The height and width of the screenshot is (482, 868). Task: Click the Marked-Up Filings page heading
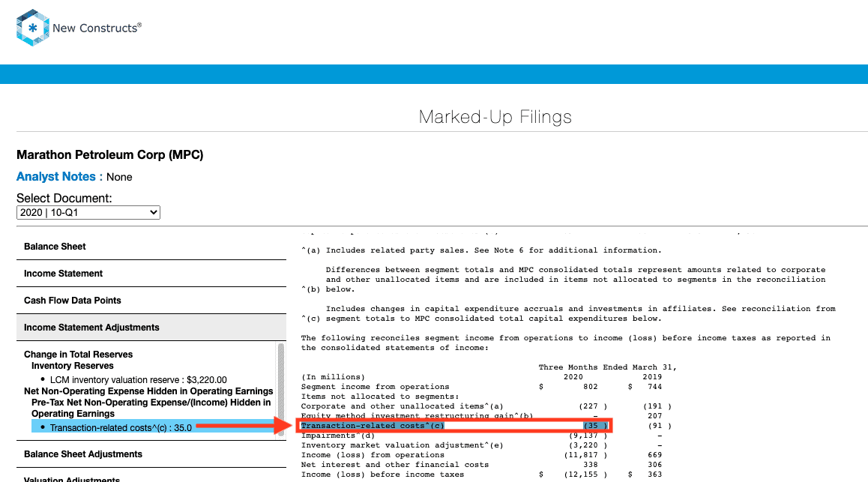click(x=495, y=117)
